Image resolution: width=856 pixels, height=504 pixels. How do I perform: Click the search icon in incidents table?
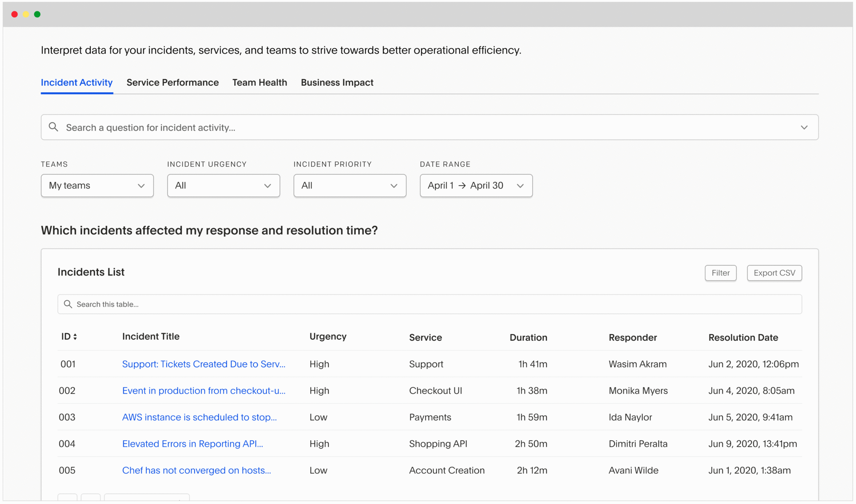(x=69, y=304)
